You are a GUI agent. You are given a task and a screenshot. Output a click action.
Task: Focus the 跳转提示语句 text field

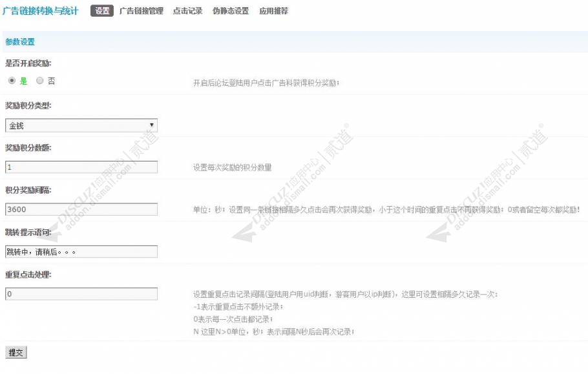(x=81, y=252)
